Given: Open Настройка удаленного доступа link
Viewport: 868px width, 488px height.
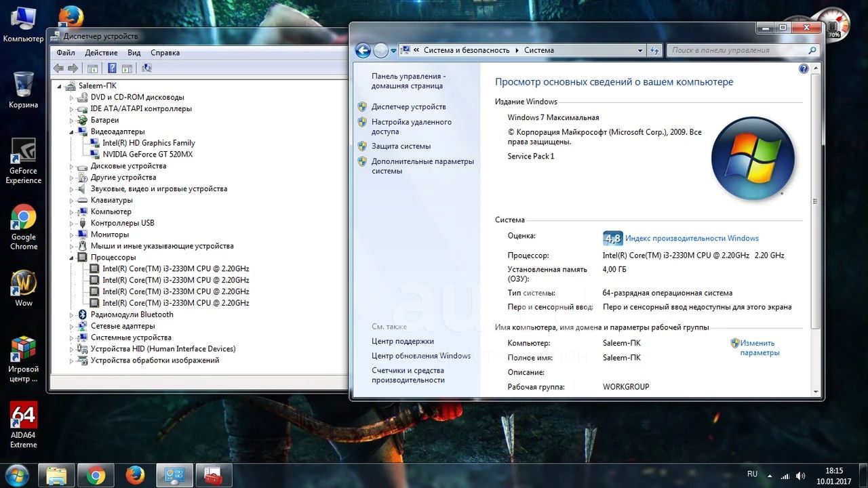Looking at the screenshot, I should pyautogui.click(x=412, y=127).
